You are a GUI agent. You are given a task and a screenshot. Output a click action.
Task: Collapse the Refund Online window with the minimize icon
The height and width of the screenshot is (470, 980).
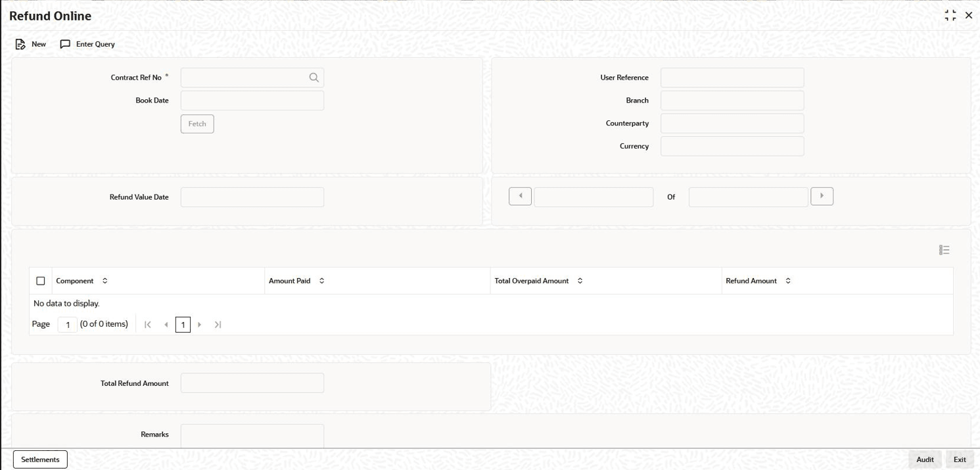click(x=950, y=15)
